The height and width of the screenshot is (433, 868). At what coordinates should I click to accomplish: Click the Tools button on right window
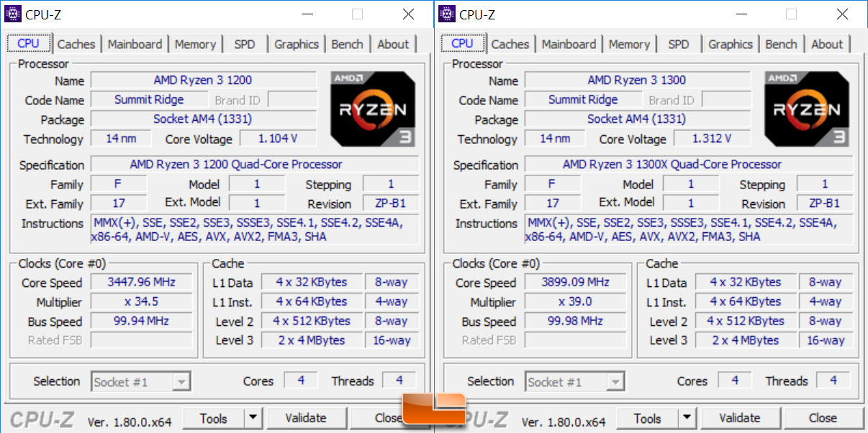click(646, 417)
